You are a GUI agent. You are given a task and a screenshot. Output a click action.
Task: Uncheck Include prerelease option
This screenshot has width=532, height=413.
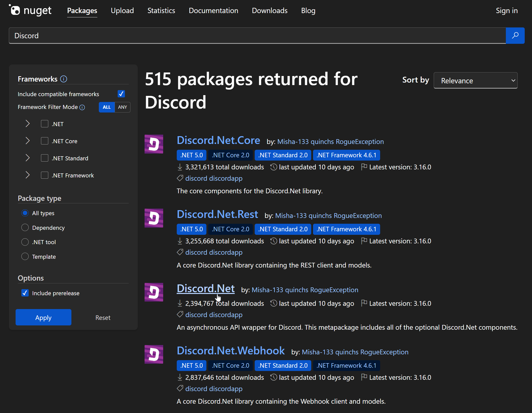pos(25,293)
